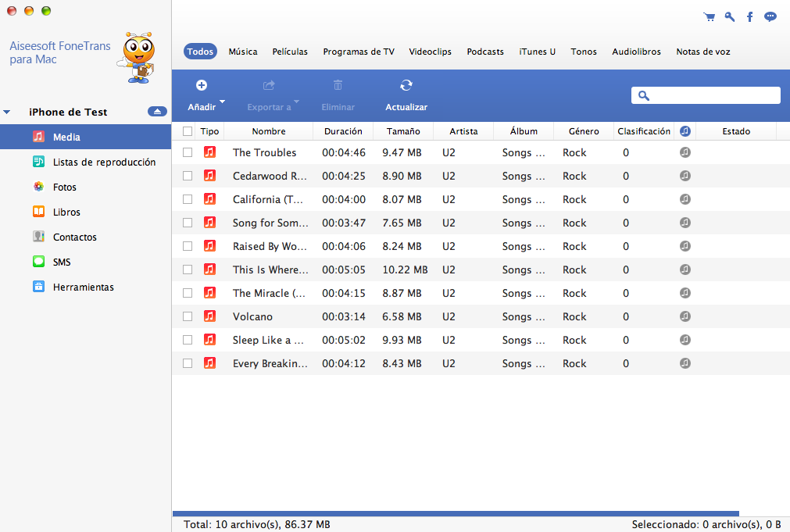Check the box for California (T...
The image size is (790, 532).
(188, 199)
